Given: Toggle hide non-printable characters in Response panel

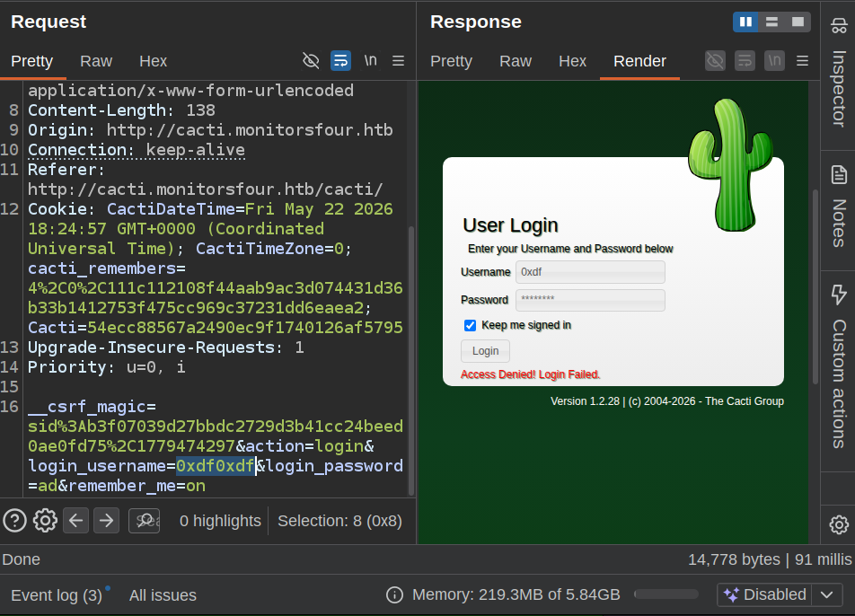Looking at the screenshot, I should (x=715, y=60).
